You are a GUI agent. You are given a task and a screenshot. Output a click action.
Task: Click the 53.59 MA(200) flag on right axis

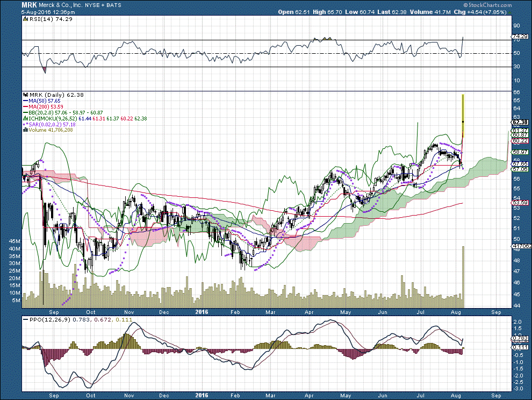(x=520, y=203)
